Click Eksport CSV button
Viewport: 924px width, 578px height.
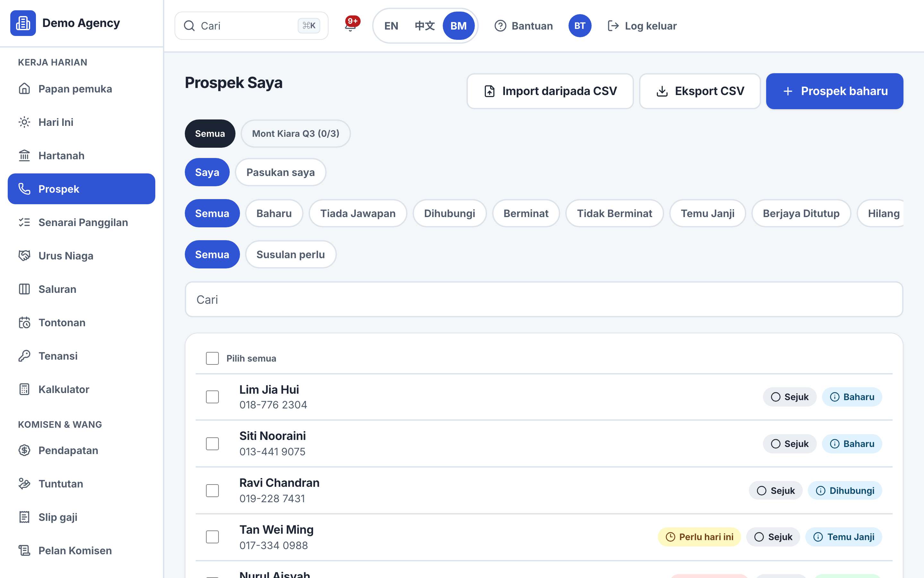[x=700, y=91]
